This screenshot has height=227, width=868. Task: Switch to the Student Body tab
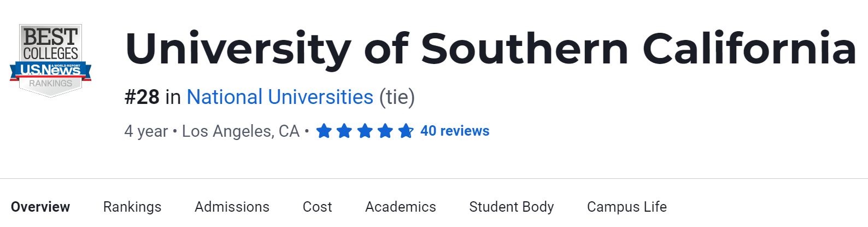(x=512, y=207)
